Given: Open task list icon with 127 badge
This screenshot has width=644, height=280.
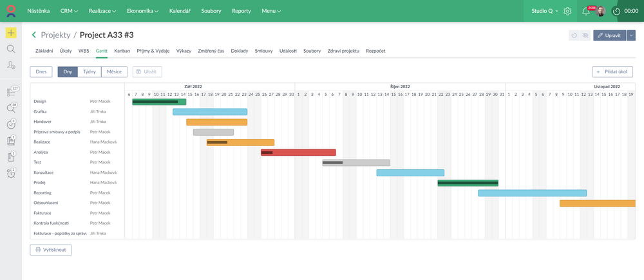Looking at the screenshot, I should point(11,92).
